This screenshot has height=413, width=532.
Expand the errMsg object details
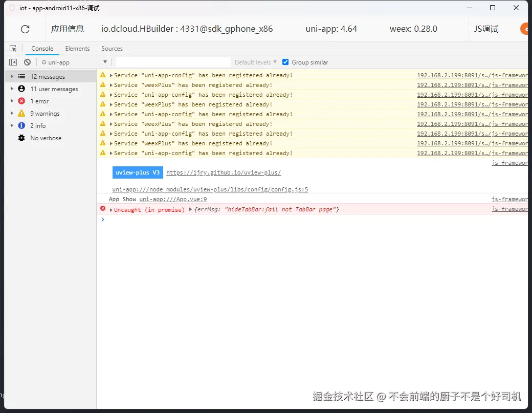pos(191,209)
